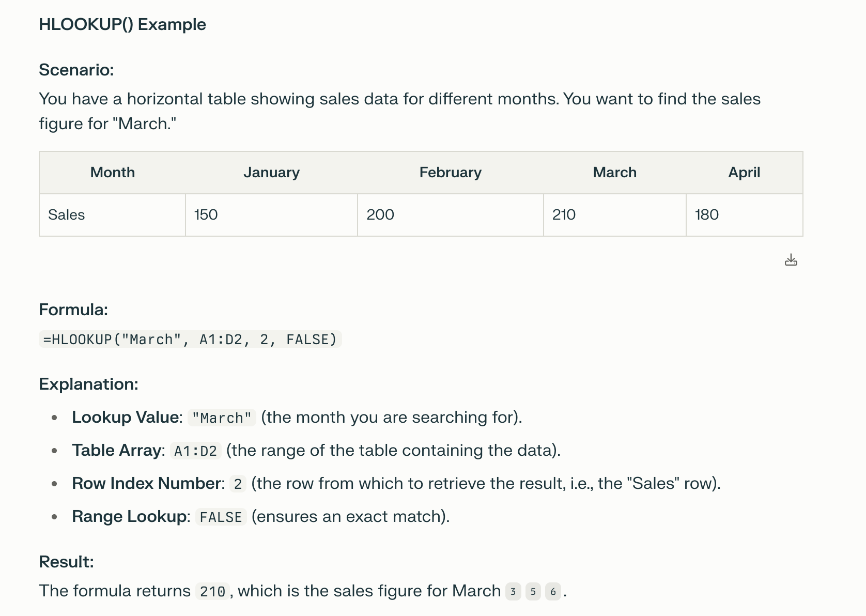Click the FALSE inline code in Range Lookup

221,517
